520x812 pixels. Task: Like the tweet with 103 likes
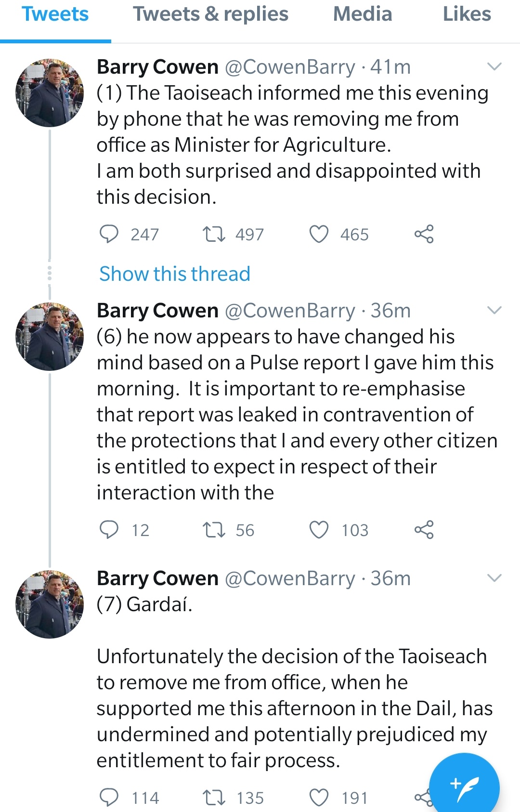pyautogui.click(x=319, y=530)
